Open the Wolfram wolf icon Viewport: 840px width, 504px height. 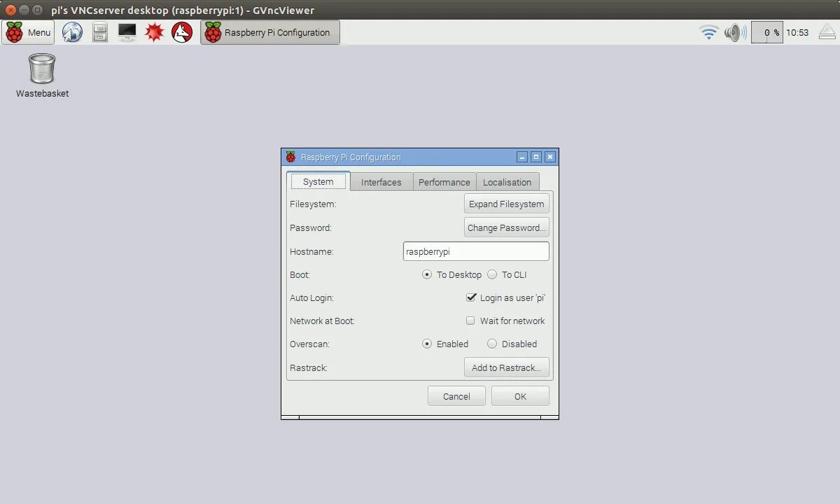pos(182,32)
